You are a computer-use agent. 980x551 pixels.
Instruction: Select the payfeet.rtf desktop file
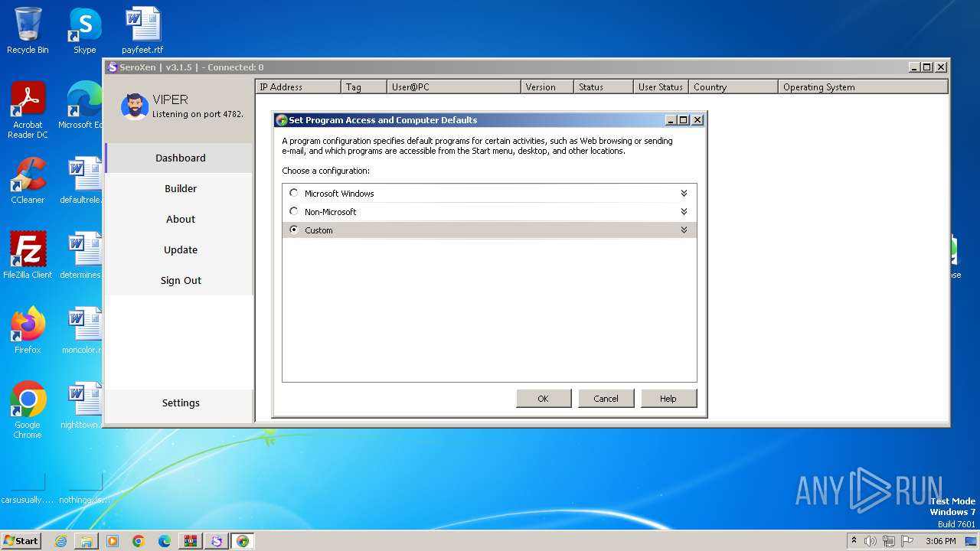tap(142, 31)
